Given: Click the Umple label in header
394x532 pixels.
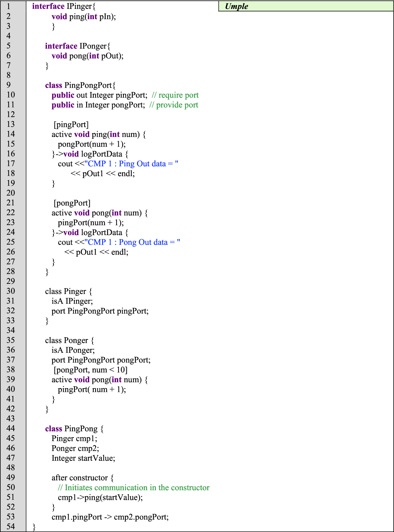Looking at the screenshot, I should click(236, 6).
